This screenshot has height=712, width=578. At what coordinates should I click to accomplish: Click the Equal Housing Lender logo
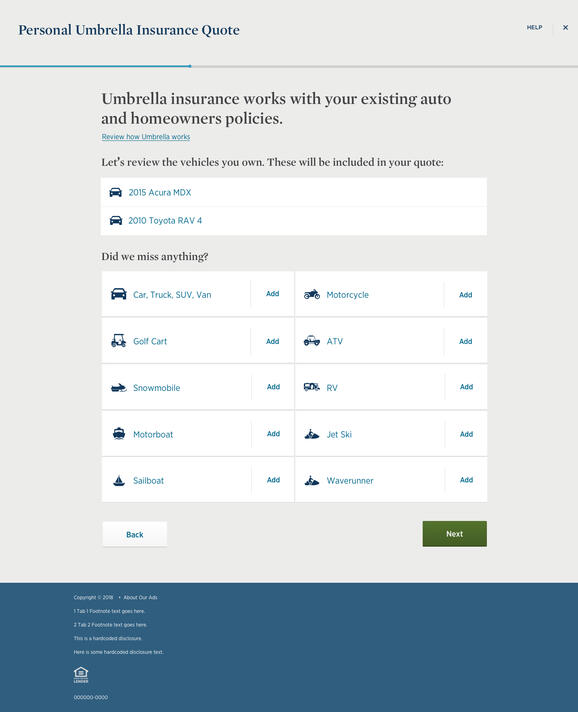[81, 675]
